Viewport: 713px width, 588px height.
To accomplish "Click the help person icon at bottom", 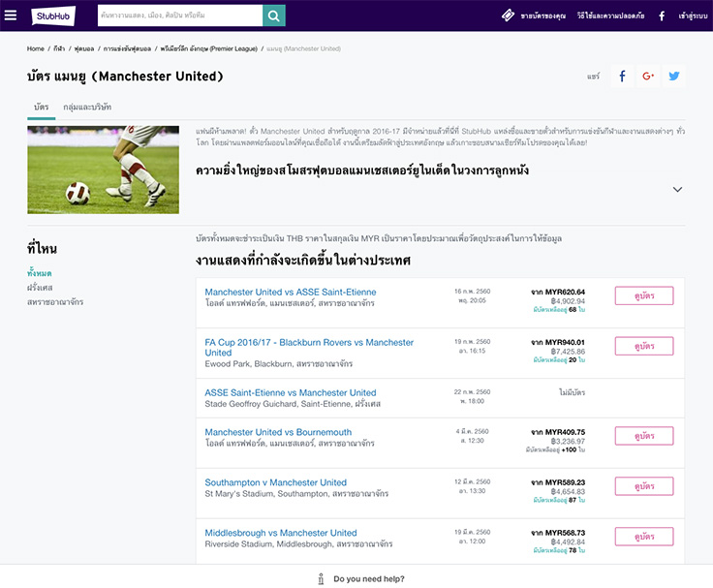I will 321,579.
